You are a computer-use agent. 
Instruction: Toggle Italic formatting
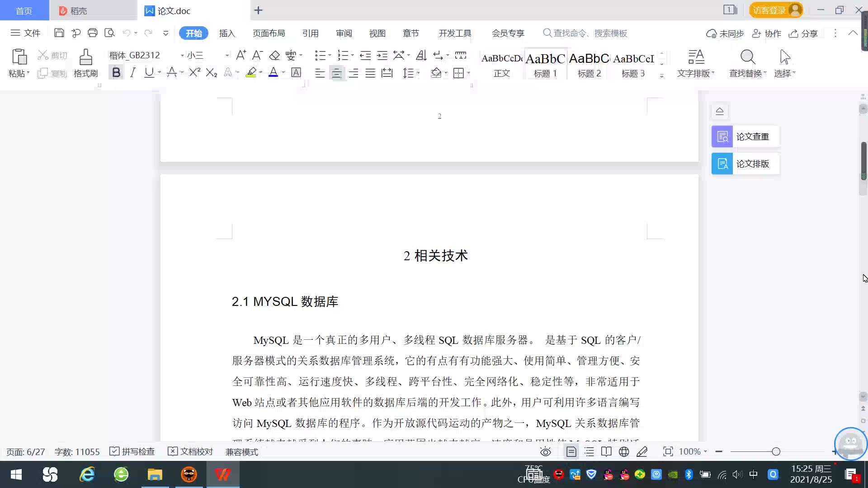[132, 72]
